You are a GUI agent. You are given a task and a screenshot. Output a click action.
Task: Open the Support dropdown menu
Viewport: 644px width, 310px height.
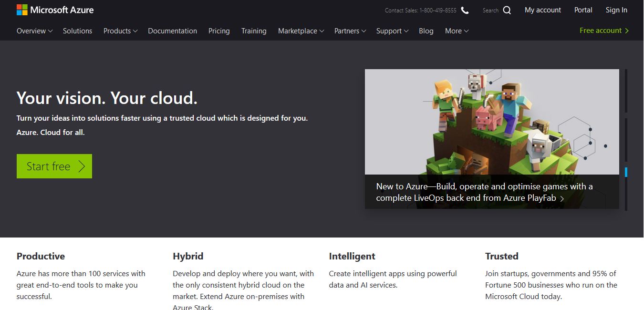point(392,31)
